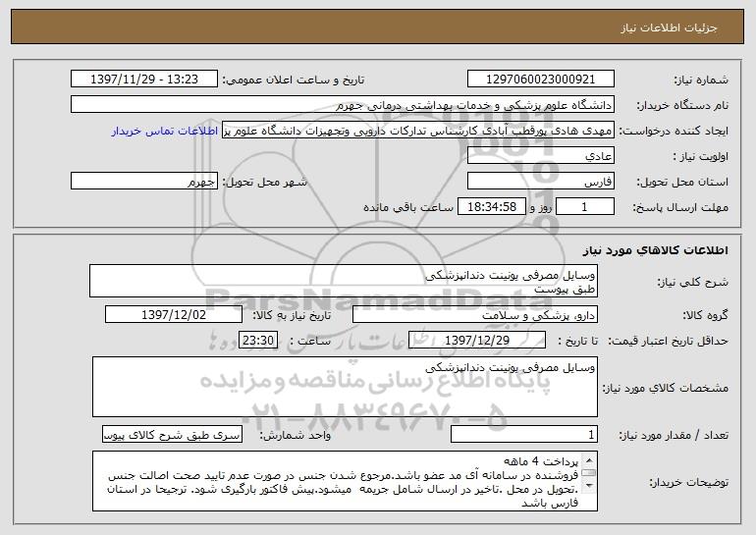This screenshot has height=535, width=756.
Task: Click the counting unit field سری طبق شرح
Action: tap(172, 434)
